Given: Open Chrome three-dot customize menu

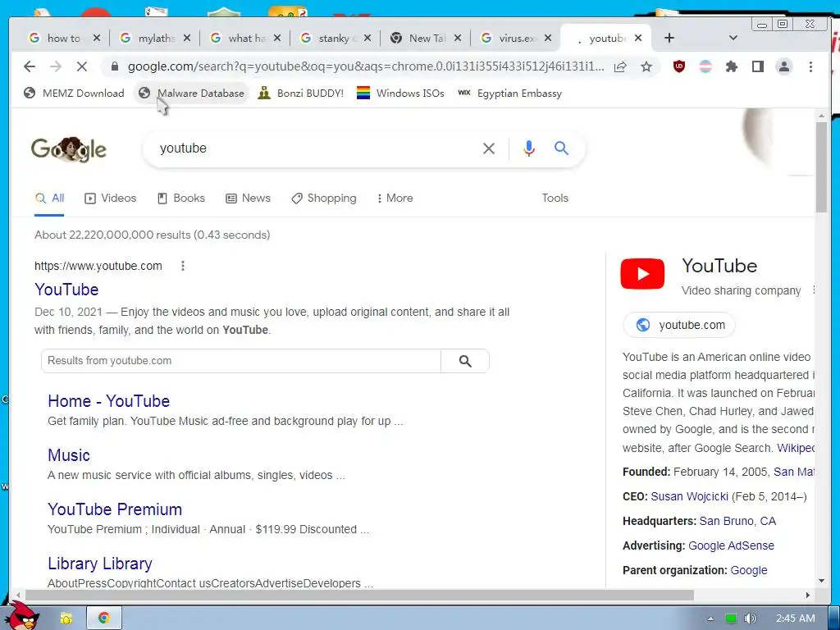Looking at the screenshot, I should click(810, 66).
